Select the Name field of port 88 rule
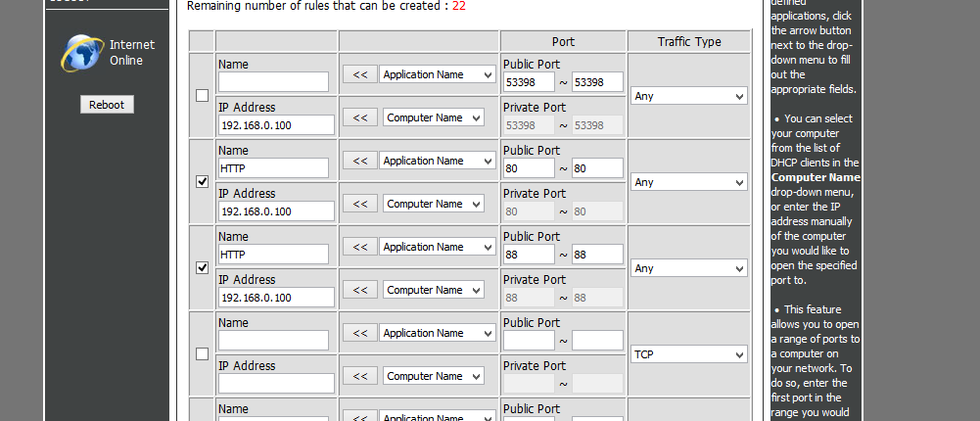Image resolution: width=980 pixels, height=421 pixels. [x=273, y=255]
